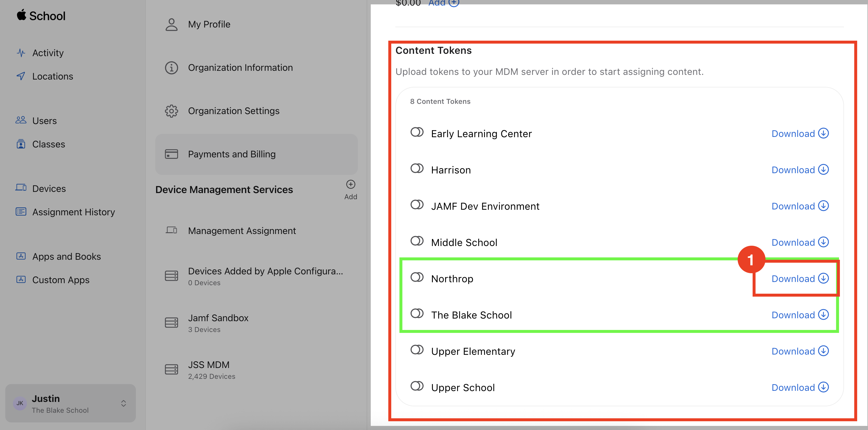Click the 8 Content Tokens label
The image size is (868, 430).
click(440, 101)
